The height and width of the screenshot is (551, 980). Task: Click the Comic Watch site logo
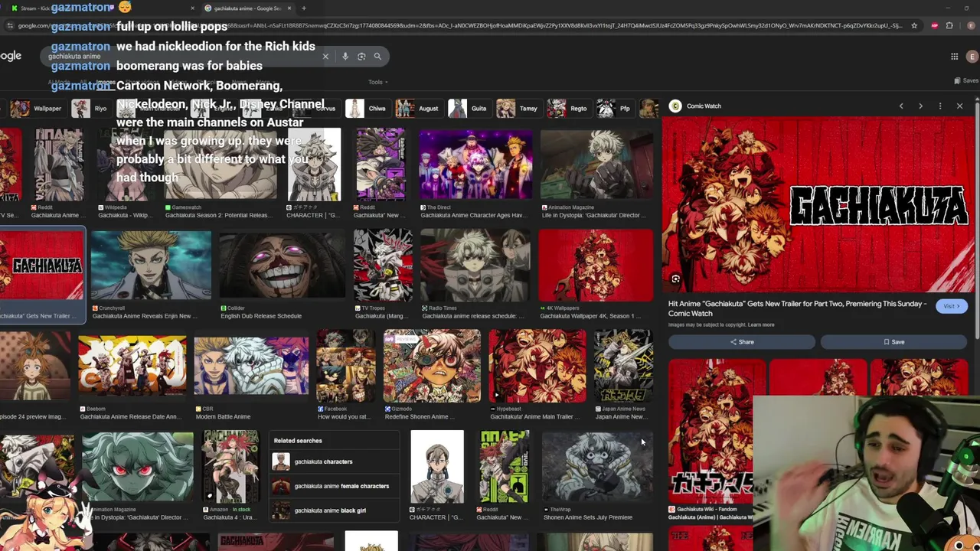tap(675, 106)
